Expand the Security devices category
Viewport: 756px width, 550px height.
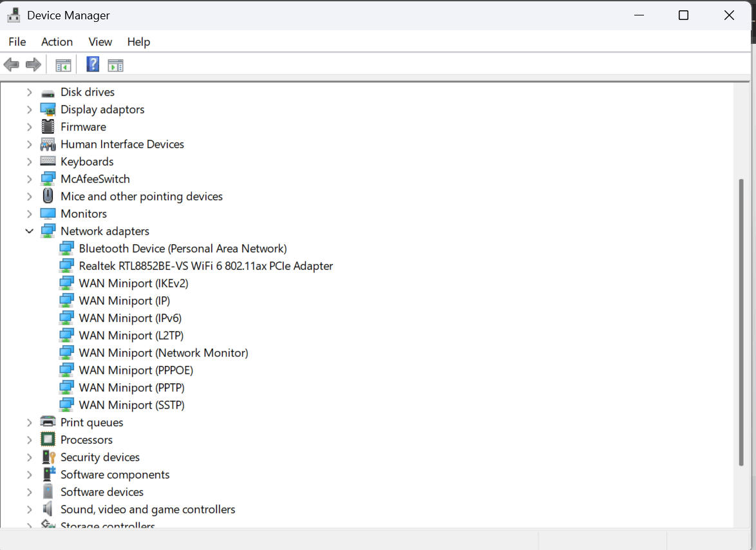[30, 457]
